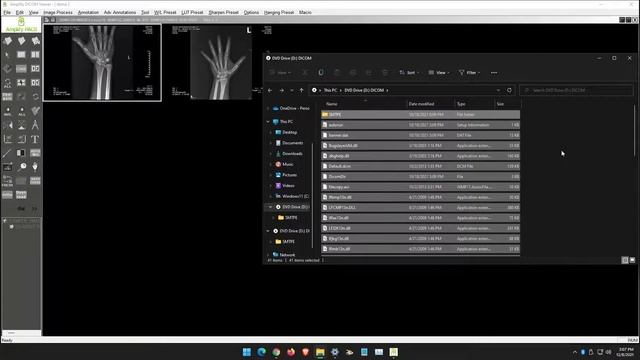Select Music in the navigation tree

pos(287,164)
